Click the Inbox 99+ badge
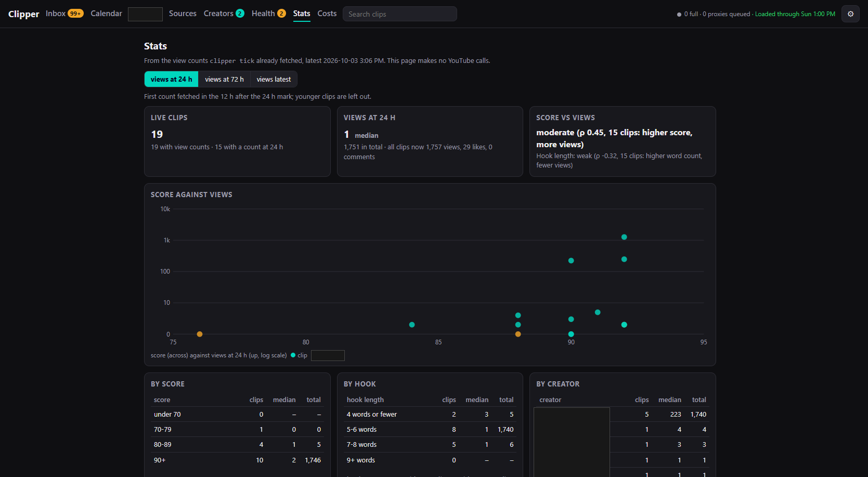Image resolution: width=868 pixels, height=477 pixels. coord(75,14)
